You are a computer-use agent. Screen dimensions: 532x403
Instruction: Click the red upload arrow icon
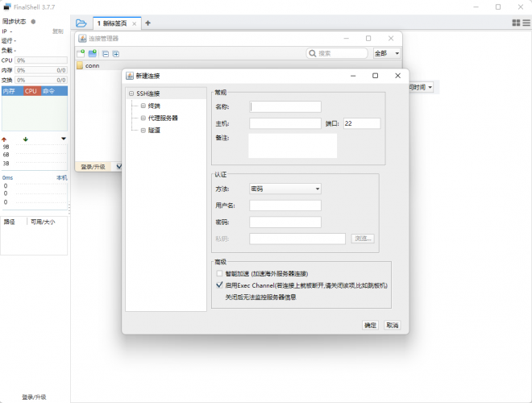[x=4, y=139]
